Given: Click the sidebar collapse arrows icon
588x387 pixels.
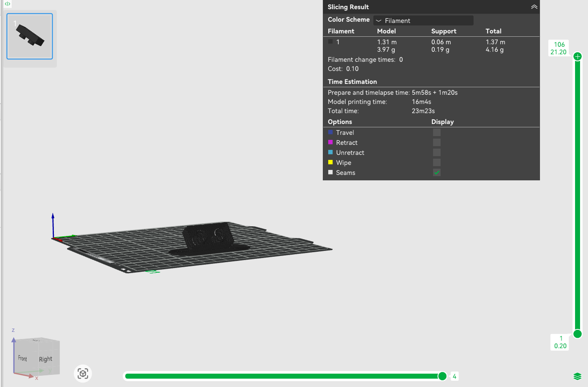Looking at the screenshot, I should 7,4.
